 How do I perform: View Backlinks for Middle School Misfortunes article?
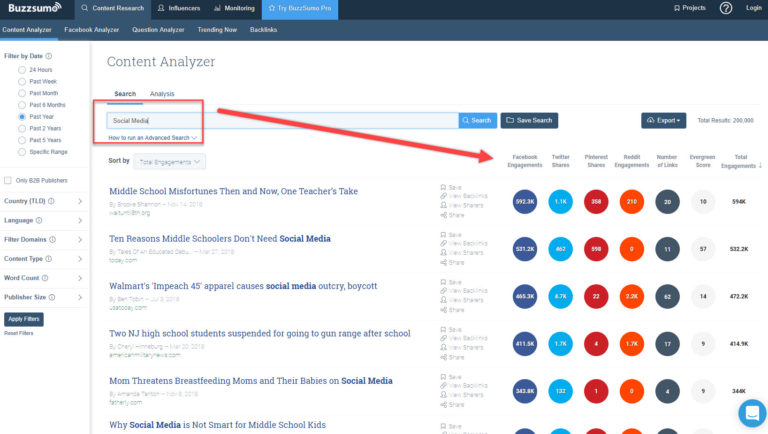tap(463, 196)
